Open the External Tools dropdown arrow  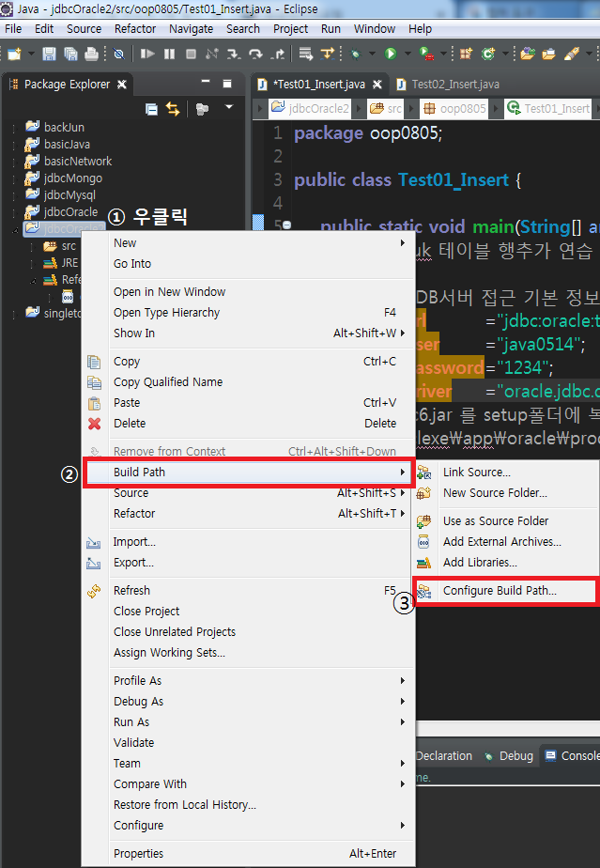(443, 54)
